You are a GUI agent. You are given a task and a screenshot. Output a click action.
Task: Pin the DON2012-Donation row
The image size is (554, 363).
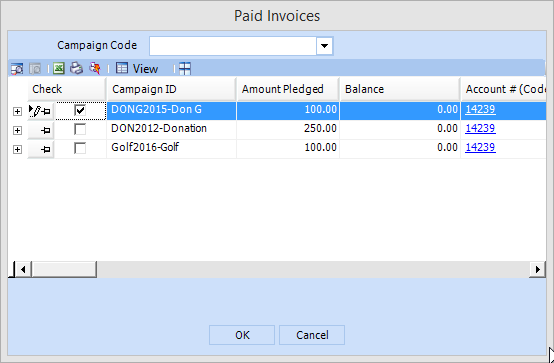pyautogui.click(x=46, y=130)
